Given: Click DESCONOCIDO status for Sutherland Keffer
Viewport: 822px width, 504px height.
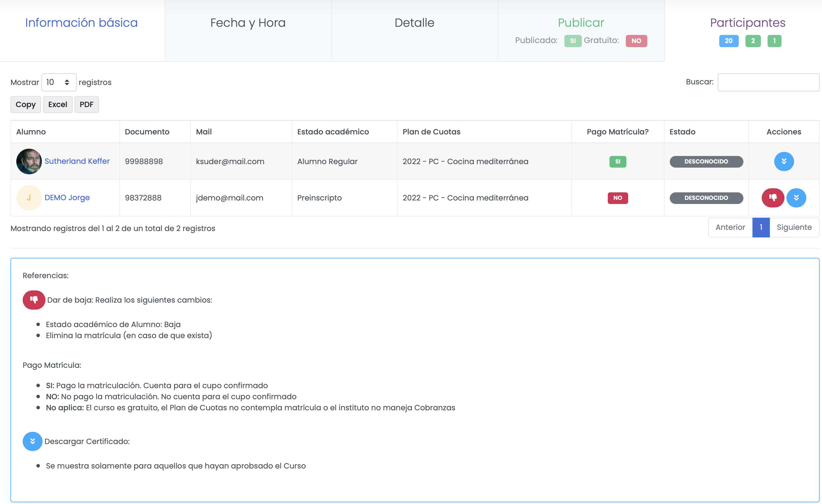Looking at the screenshot, I should tap(706, 162).
